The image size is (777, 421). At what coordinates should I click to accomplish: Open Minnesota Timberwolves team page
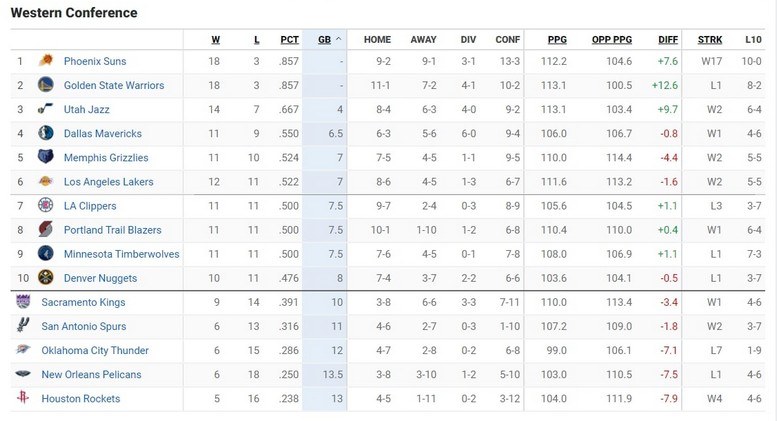[x=121, y=254]
